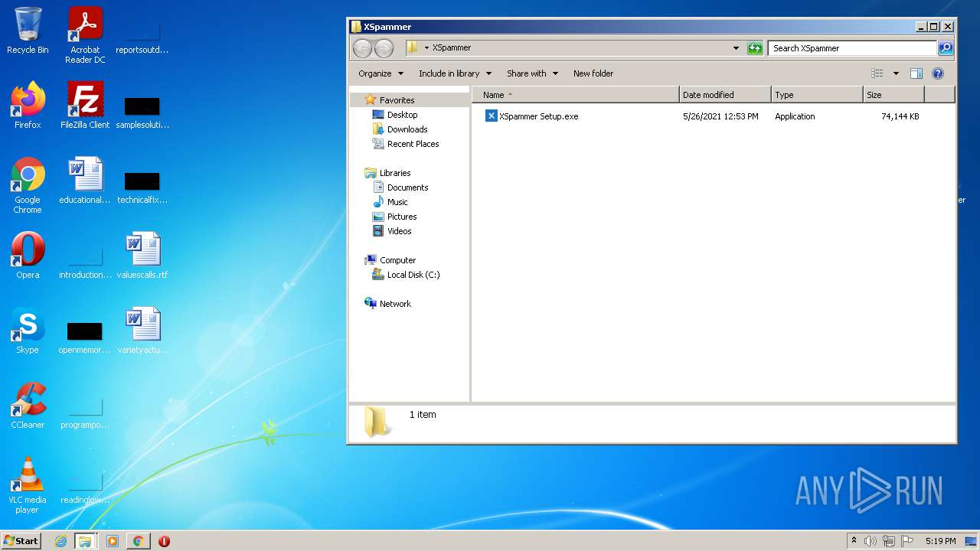
Task: Open VLC media player shortcut
Action: pos(28,485)
